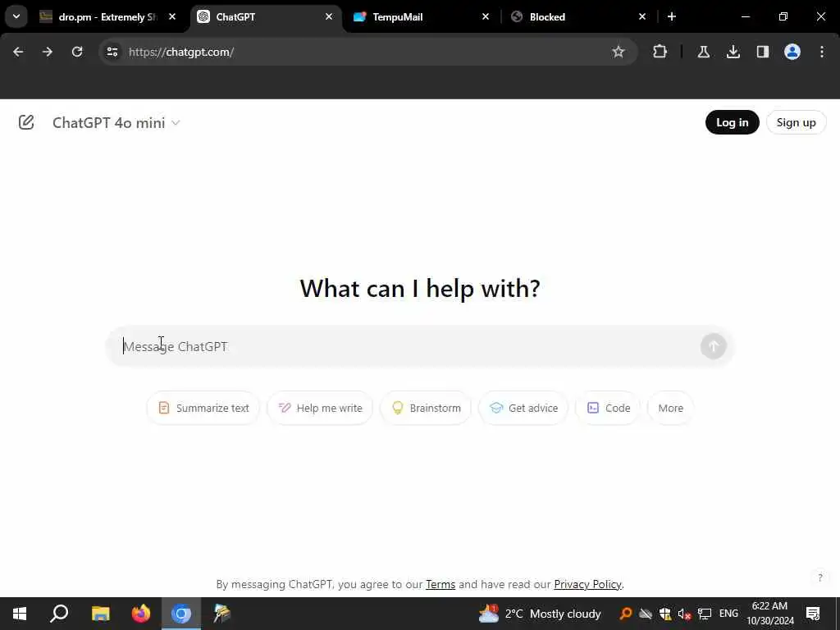Viewport: 840px width, 630px height.
Task: Close the TempuMail tab
Action: [486, 17]
